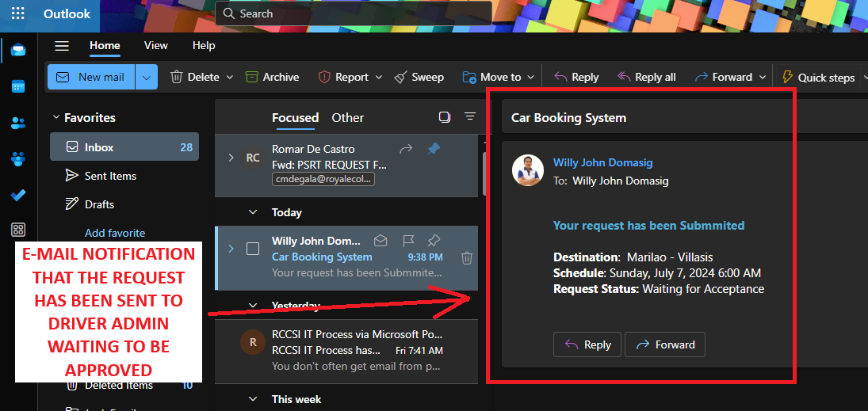Click the sender profile photo
The width and height of the screenshot is (868, 411).
click(x=528, y=170)
